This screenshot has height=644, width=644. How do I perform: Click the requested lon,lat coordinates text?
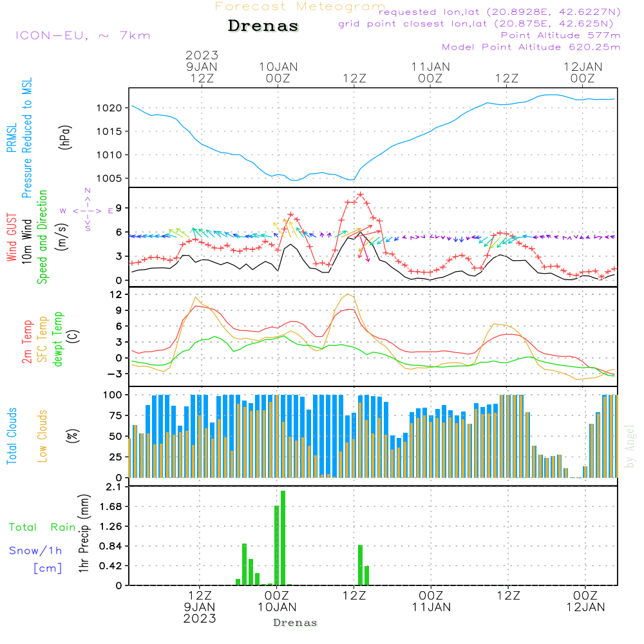click(500, 12)
